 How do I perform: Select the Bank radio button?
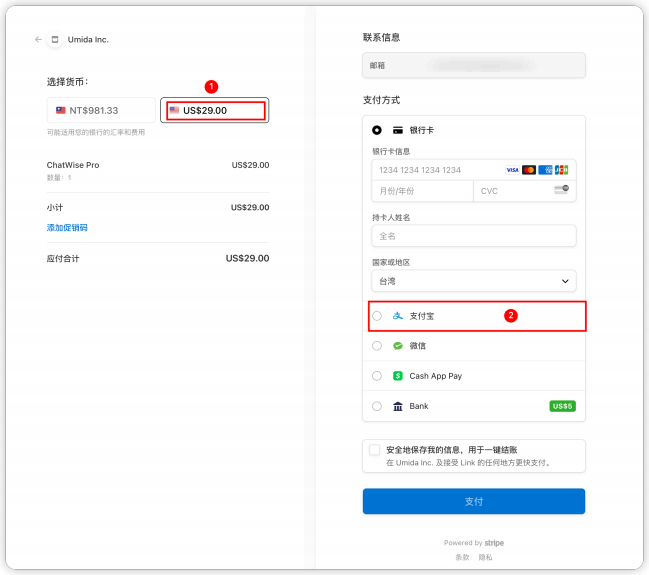[x=377, y=406]
